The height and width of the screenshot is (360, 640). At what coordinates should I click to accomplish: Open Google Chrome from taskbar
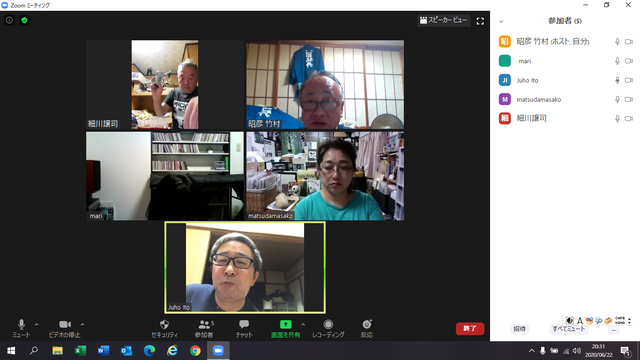pos(195,351)
